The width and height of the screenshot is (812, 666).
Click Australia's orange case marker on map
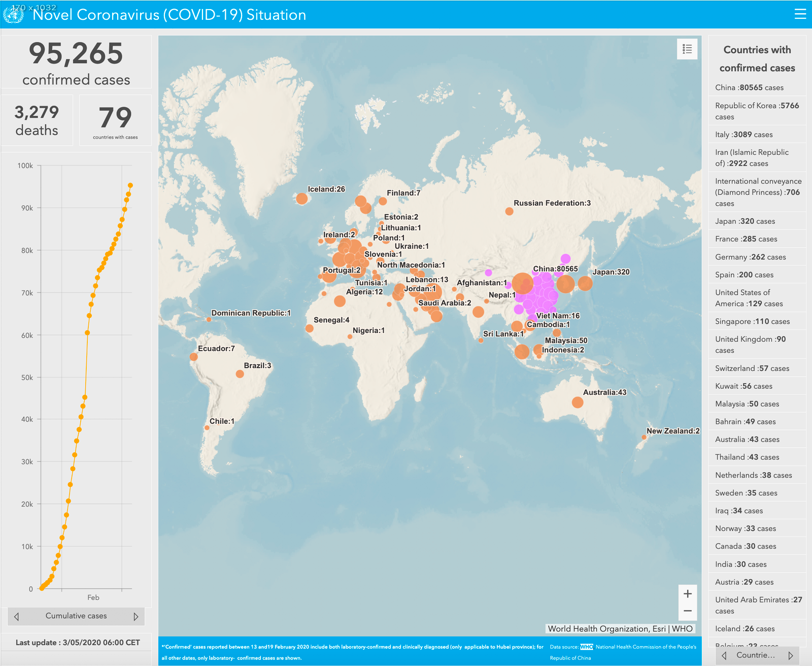(577, 403)
